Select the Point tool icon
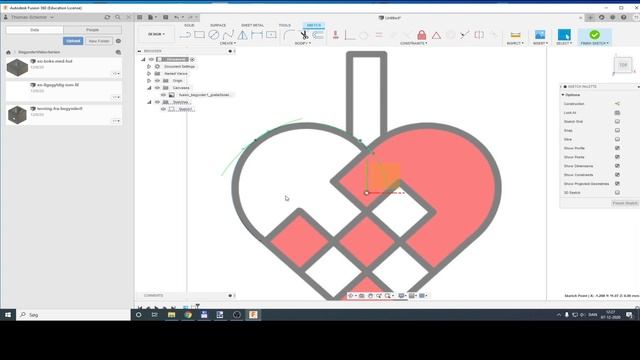The width and height of the screenshot is (640, 360). [x=271, y=35]
